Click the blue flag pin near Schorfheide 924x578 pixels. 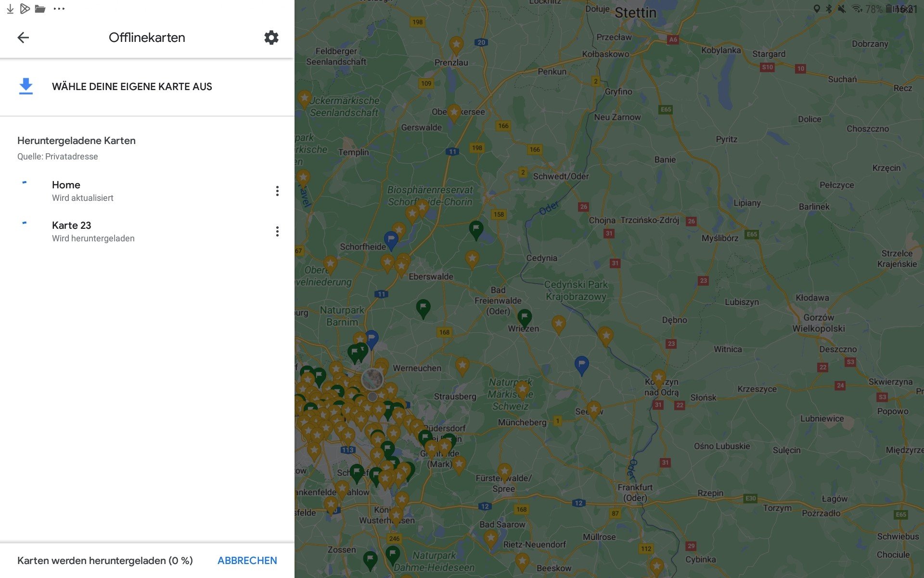coord(391,239)
